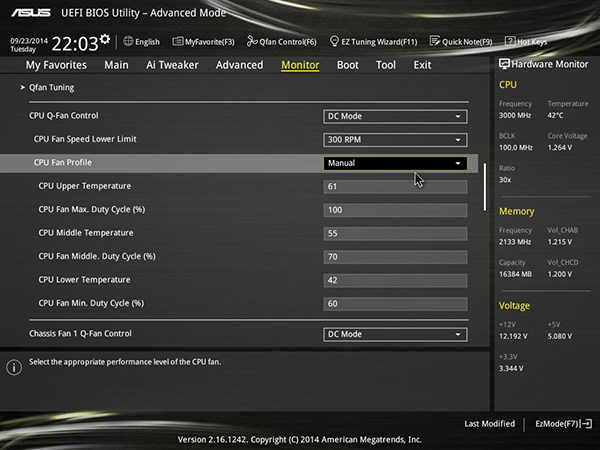Click the CPU Fan Middle. Duty Cycle field
Image resolution: width=600 pixels, height=450 pixels.
click(x=395, y=257)
